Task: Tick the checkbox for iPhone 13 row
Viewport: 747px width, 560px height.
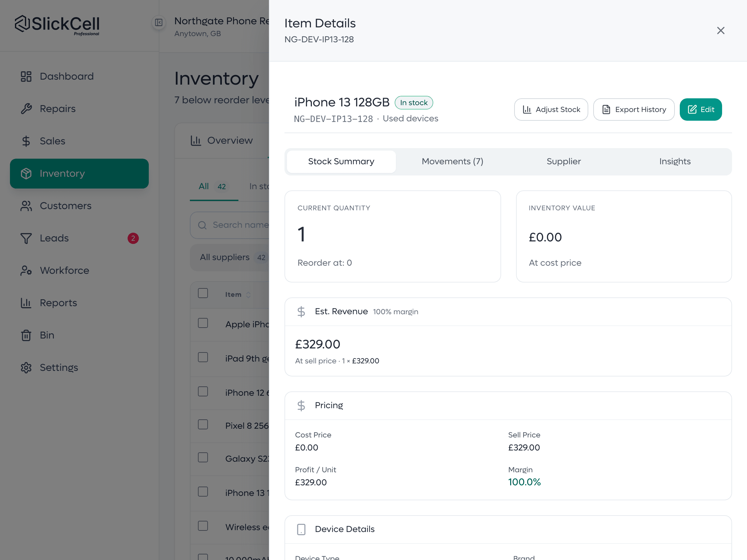Action: 203,492
